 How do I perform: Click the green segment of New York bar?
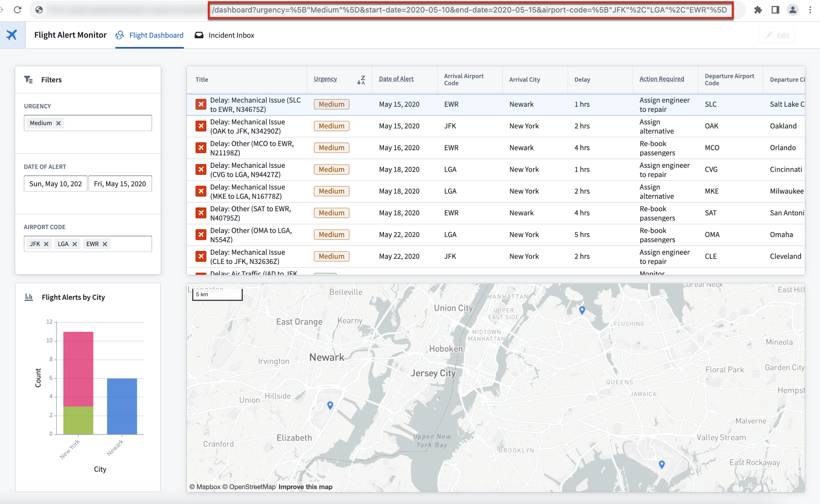(x=78, y=420)
